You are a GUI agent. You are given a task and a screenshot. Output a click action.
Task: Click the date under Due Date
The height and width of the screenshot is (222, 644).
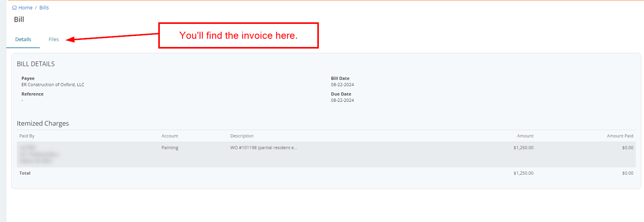point(342,100)
